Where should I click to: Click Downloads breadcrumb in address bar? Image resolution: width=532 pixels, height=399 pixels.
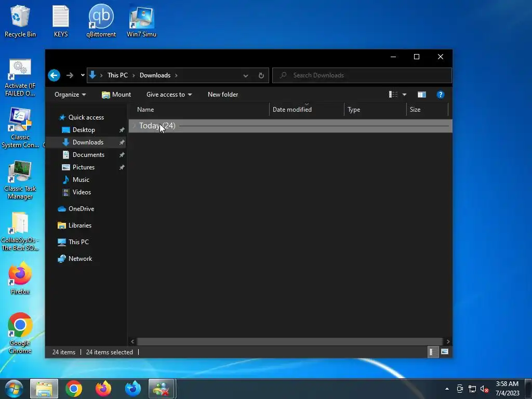(155, 75)
